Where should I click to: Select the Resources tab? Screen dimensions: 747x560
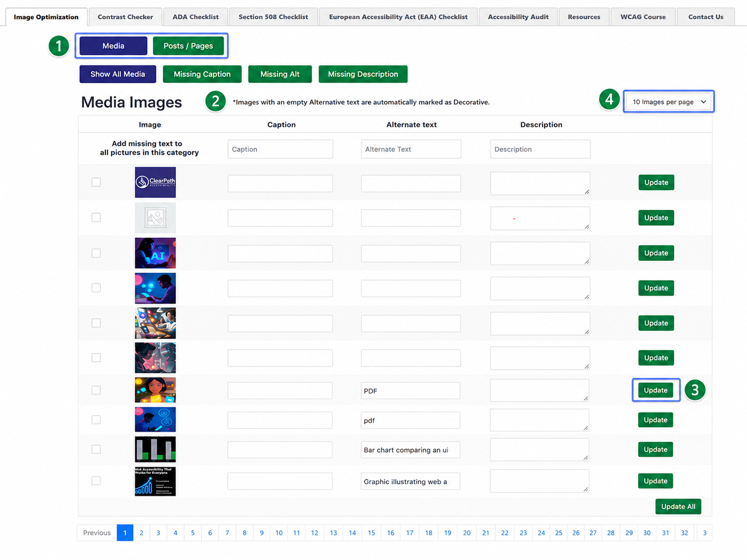[x=584, y=17]
